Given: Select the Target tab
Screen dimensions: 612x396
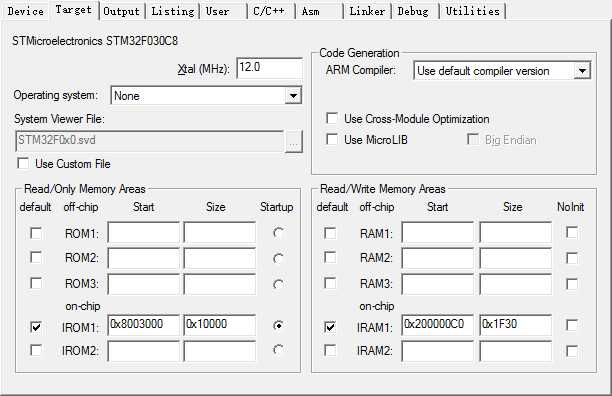Looking at the screenshot, I should [73, 10].
